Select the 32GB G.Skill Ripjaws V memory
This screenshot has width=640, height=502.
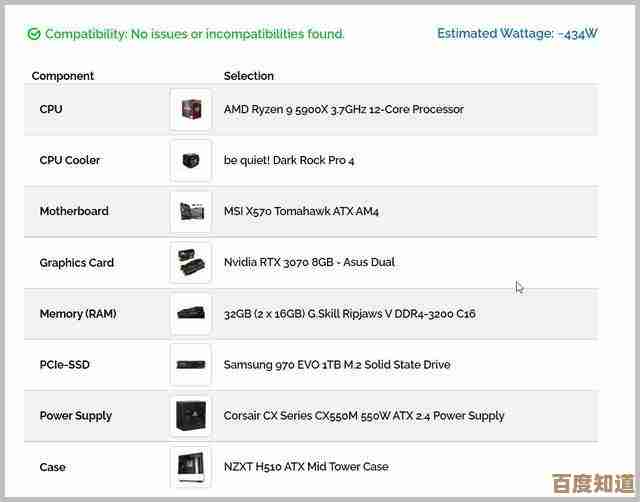pos(349,314)
